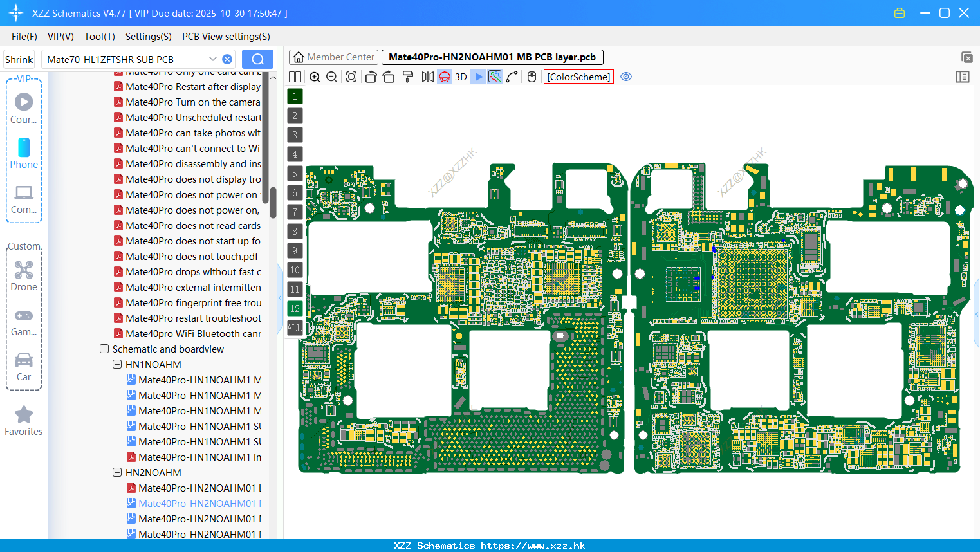Viewport: 980px width, 552px height.
Task: Click the blue search button
Action: point(257,59)
